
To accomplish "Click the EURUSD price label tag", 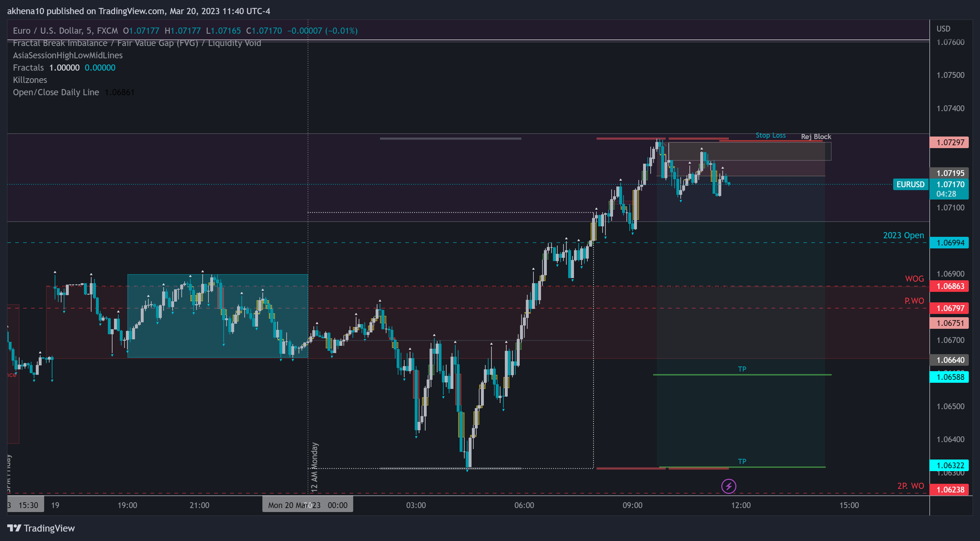I will coord(911,185).
